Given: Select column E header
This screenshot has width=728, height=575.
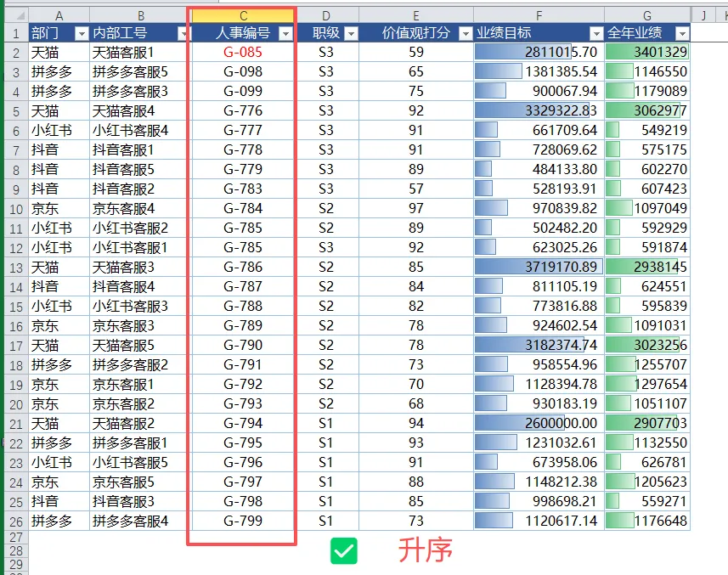Looking at the screenshot, I should coord(416,16).
